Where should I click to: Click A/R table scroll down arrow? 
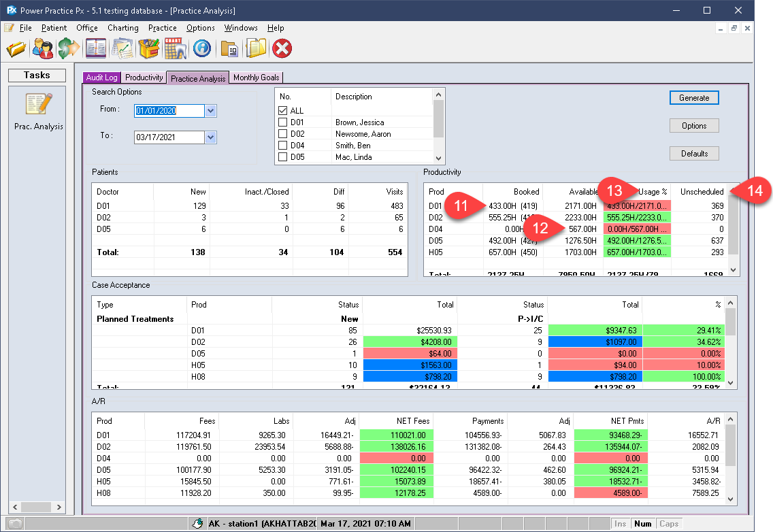click(731, 499)
